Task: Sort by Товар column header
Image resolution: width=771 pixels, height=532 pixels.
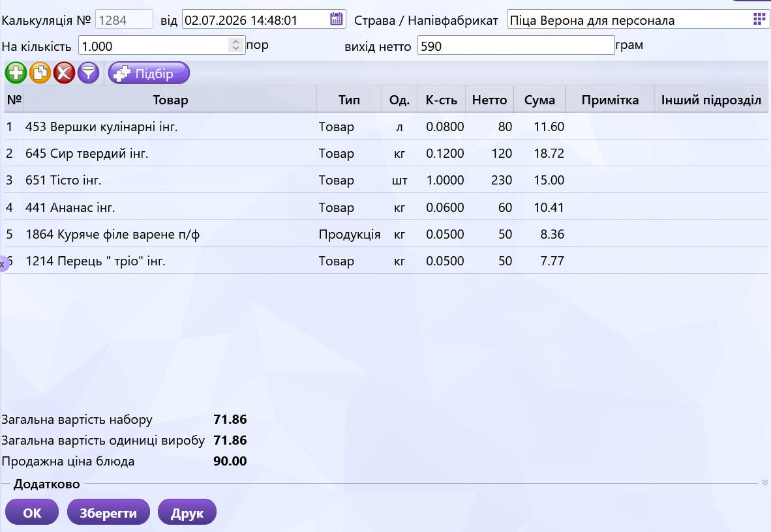Action: (170, 100)
